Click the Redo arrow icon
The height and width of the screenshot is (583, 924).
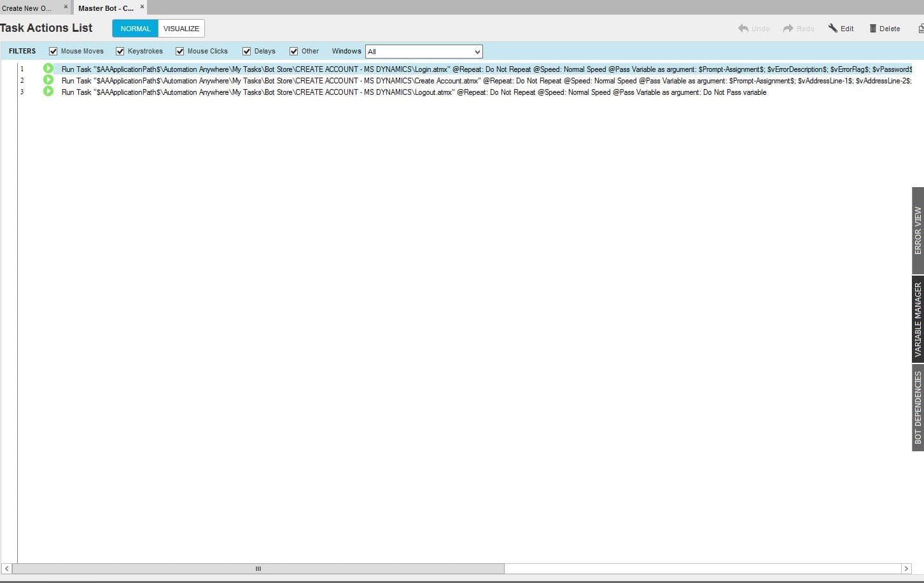click(x=788, y=28)
